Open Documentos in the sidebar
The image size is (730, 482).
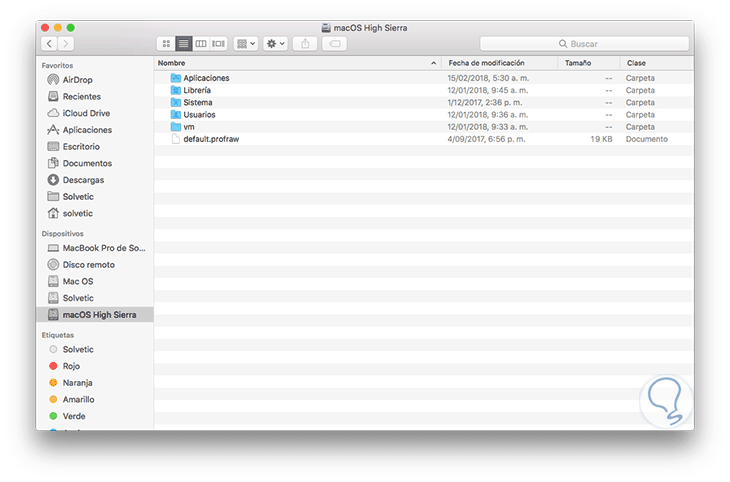95,163
